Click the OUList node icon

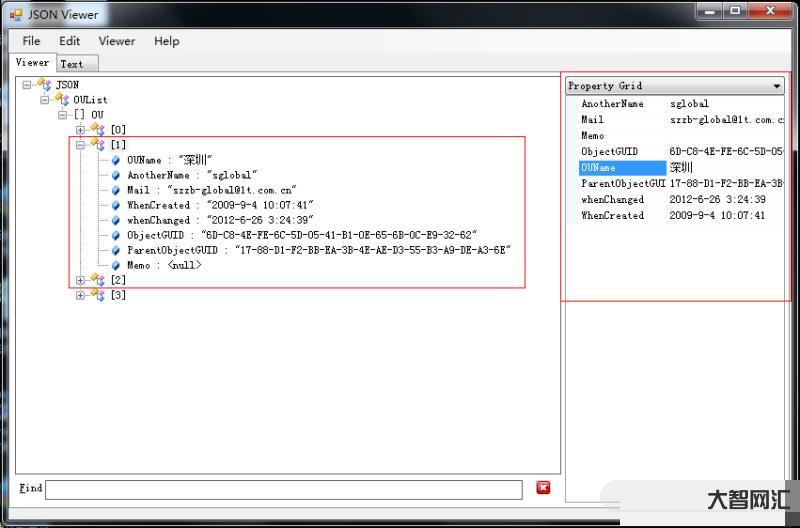[62, 100]
